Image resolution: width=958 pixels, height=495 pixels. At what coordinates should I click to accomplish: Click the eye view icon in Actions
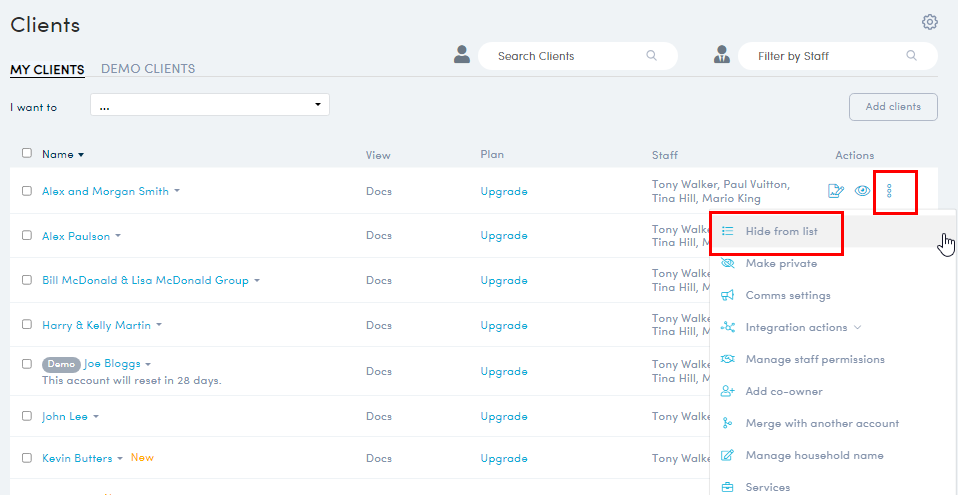862,191
